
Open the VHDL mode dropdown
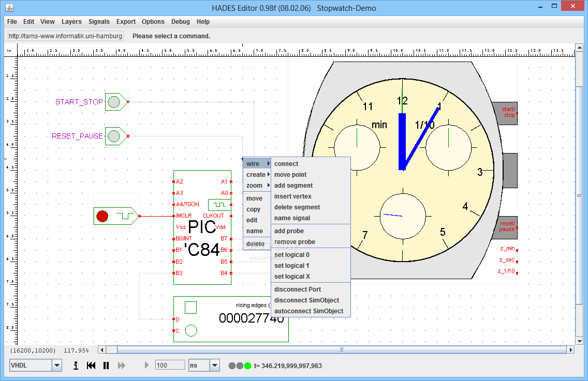[57, 365]
